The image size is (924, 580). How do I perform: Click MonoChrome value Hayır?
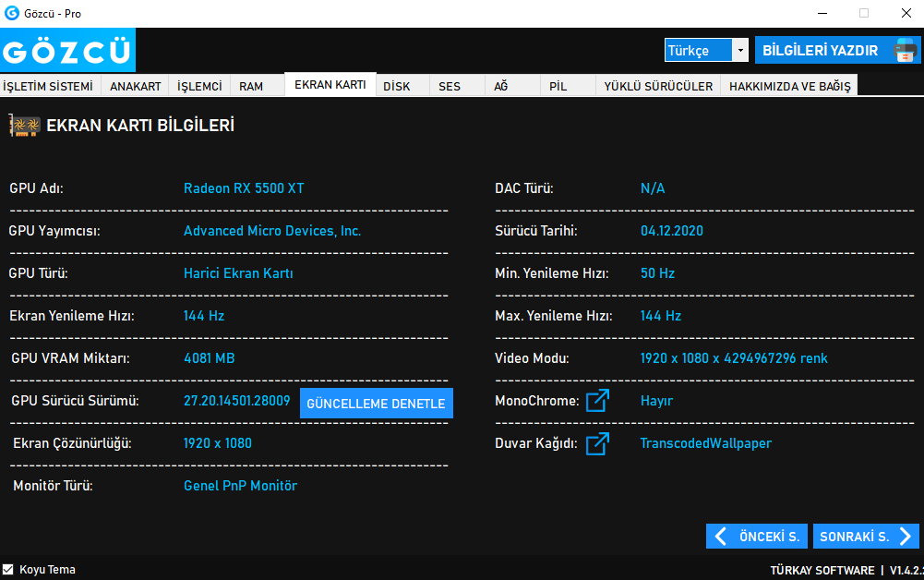pyautogui.click(x=656, y=401)
